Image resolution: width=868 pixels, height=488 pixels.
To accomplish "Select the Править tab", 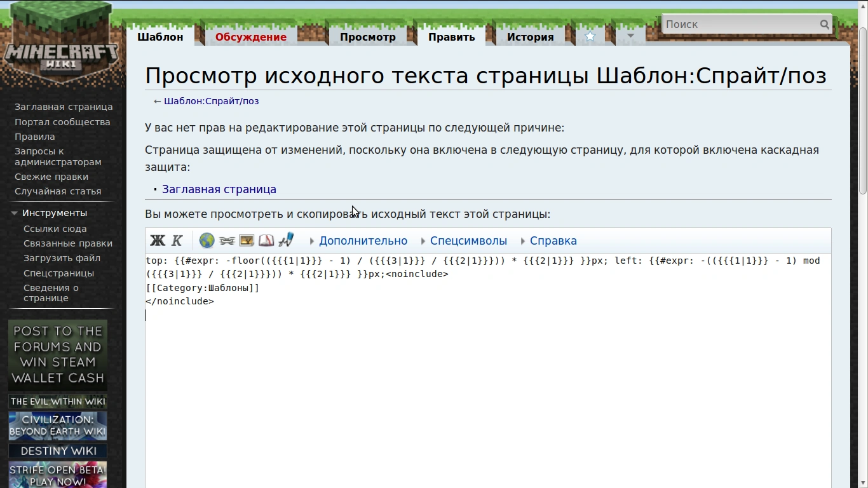I will (x=451, y=37).
